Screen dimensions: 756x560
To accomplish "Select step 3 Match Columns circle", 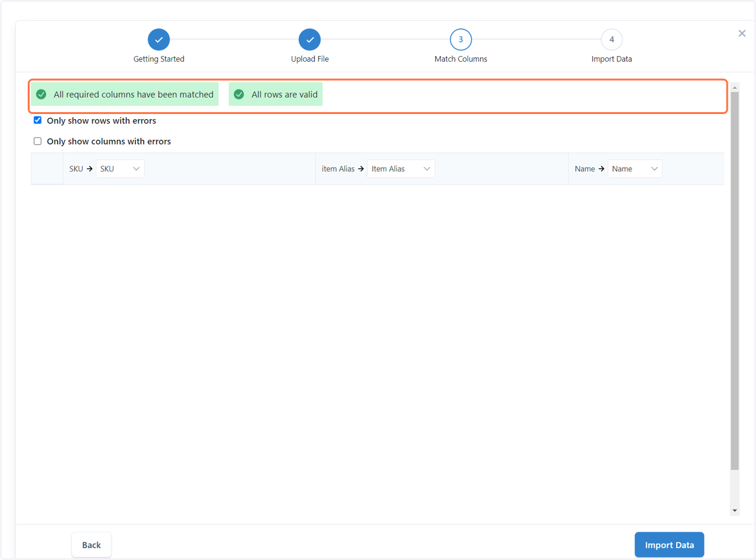I will (x=461, y=40).
